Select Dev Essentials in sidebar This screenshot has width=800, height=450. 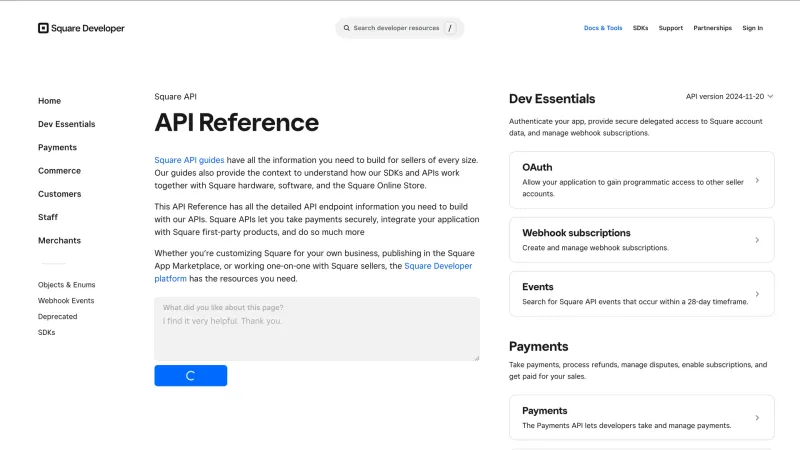point(66,124)
